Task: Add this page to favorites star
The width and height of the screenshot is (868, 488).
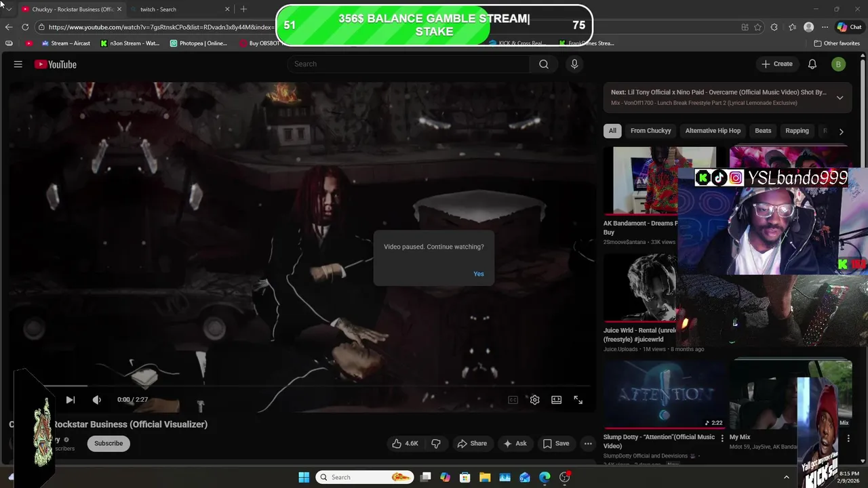Action: tap(757, 27)
